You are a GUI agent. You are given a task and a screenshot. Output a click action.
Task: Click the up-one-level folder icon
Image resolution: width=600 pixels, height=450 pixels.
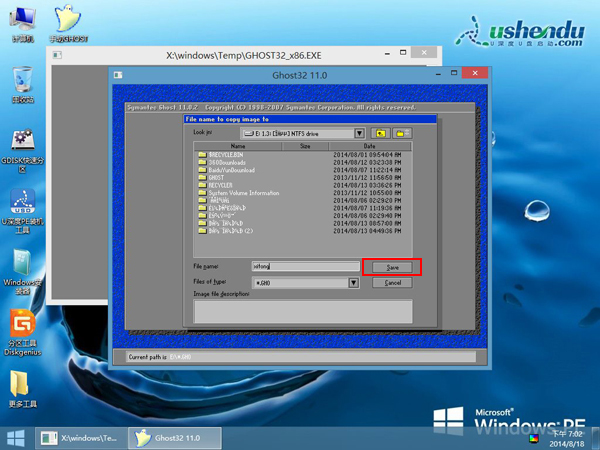click(x=380, y=133)
